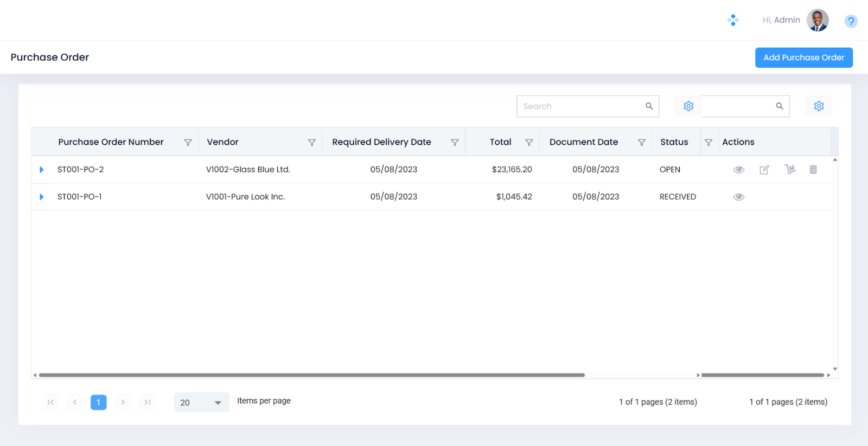Image resolution: width=868 pixels, height=446 pixels.
Task: Sort by the Total column header
Action: click(x=500, y=142)
